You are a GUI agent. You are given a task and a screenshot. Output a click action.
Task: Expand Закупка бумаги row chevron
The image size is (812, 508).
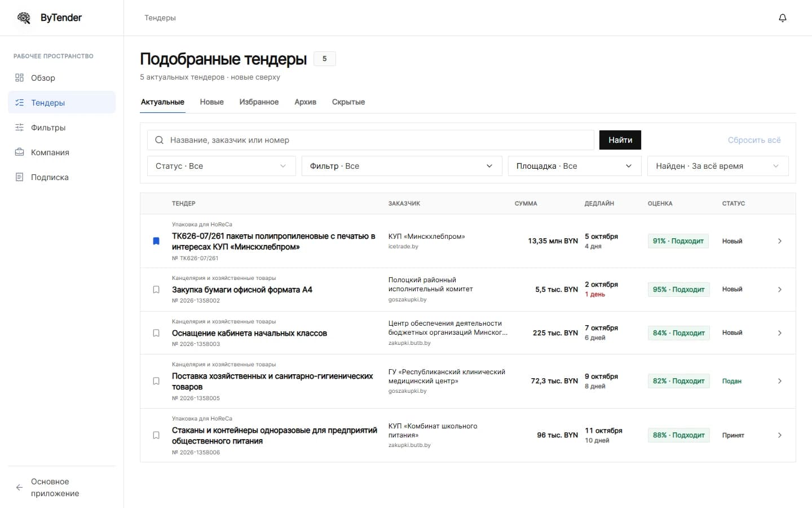tap(780, 290)
